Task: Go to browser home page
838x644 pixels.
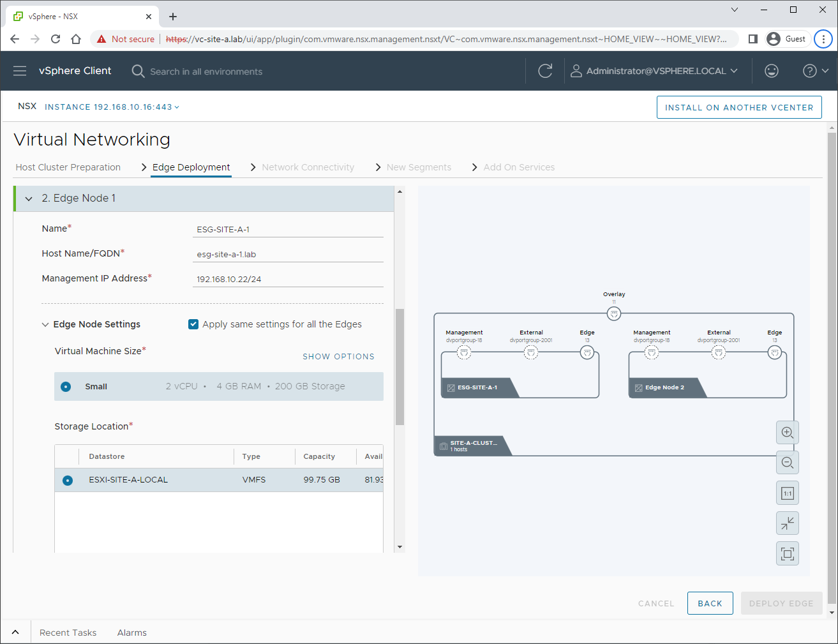Action: point(76,39)
